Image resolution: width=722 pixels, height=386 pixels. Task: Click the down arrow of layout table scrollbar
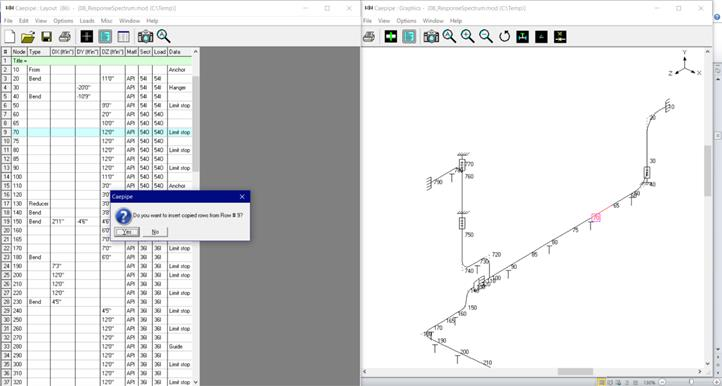196,382
